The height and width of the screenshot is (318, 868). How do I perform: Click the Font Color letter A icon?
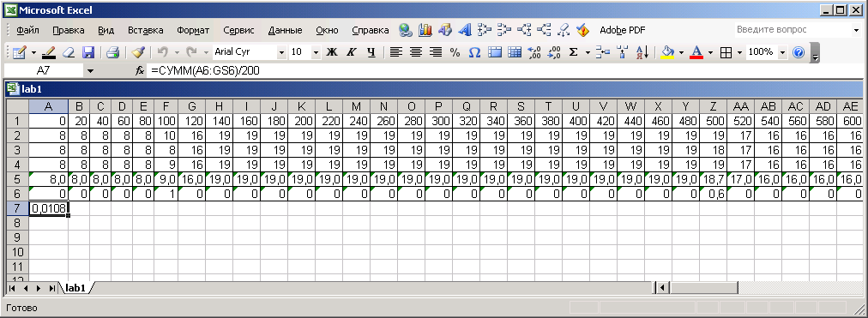(x=696, y=52)
